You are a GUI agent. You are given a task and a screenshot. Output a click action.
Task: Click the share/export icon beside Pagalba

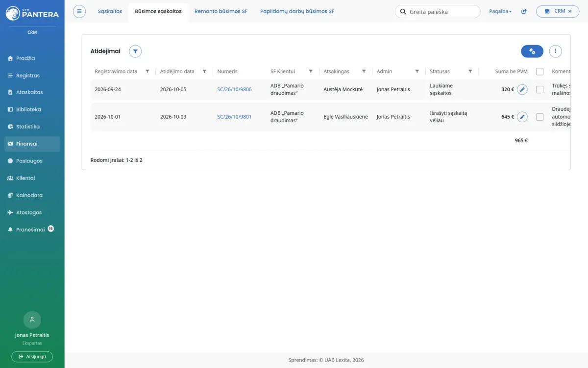coord(524,11)
